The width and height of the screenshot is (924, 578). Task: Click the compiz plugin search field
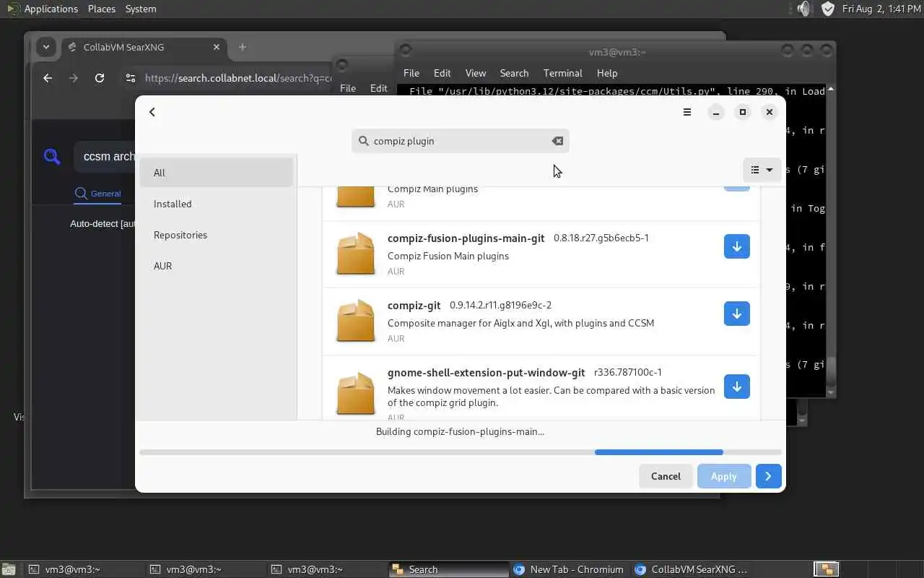tap(460, 141)
